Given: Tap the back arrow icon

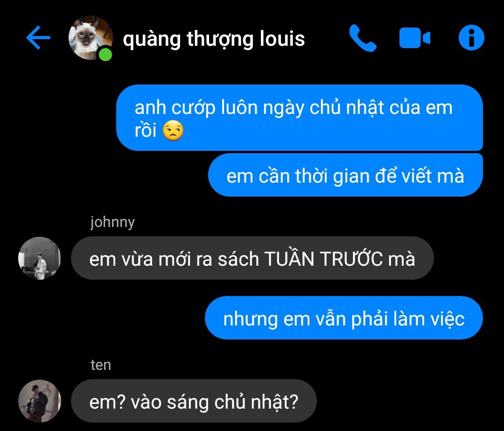Looking at the screenshot, I should [38, 38].
